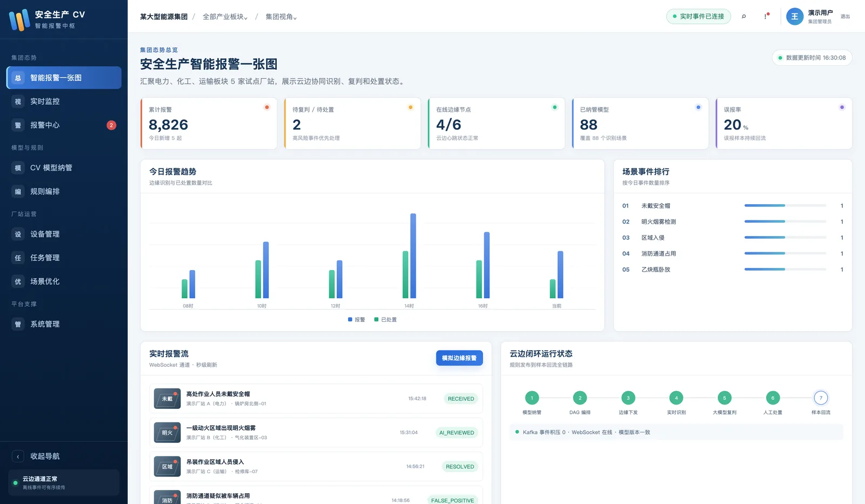The width and height of the screenshot is (865, 504).
Task: Click the 系统管理 sidebar icon
Action: tap(18, 324)
